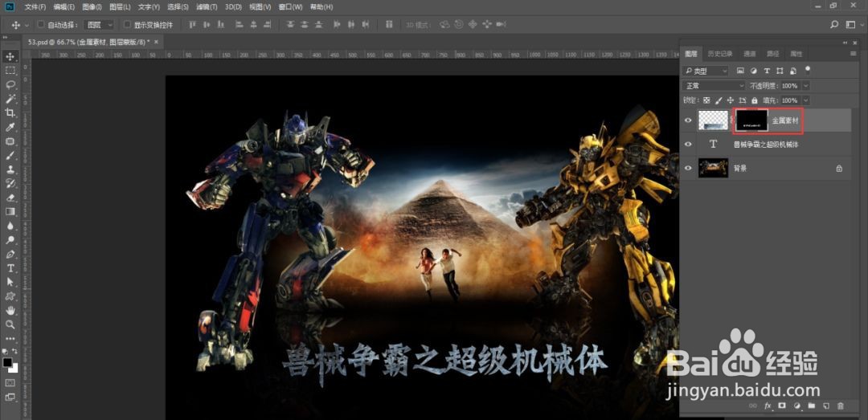Select the Crop tool
868x420 pixels.
pyautogui.click(x=10, y=113)
